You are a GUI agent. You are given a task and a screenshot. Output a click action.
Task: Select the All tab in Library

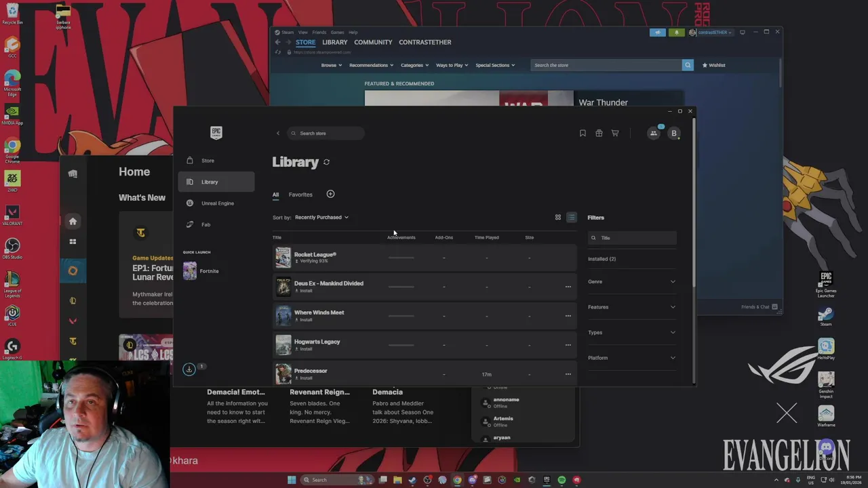click(275, 195)
